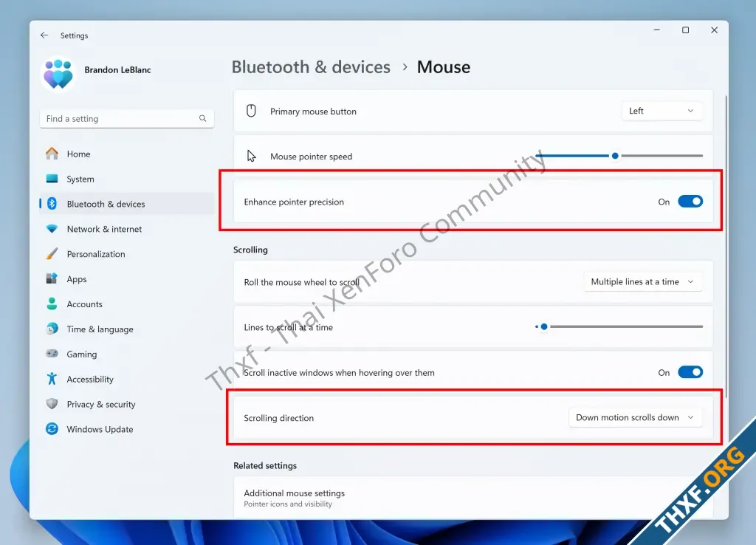756x545 pixels.
Task: Go to Network & internet settings
Action: point(127,229)
